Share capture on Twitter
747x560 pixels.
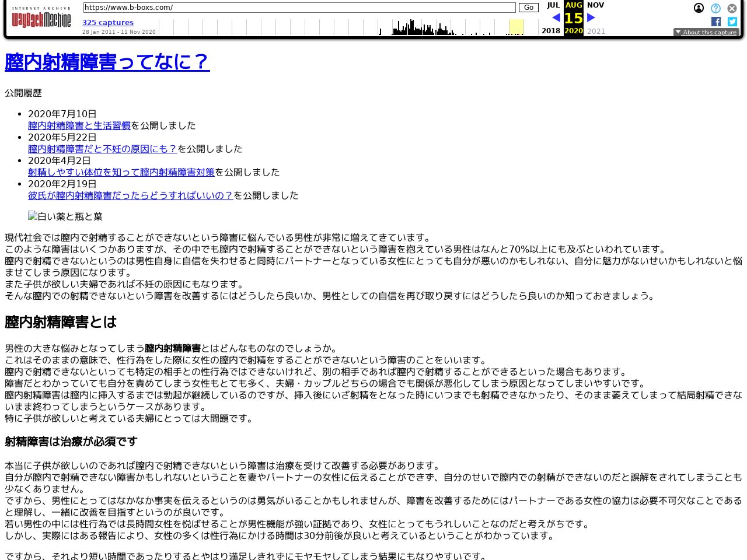[x=732, y=22]
